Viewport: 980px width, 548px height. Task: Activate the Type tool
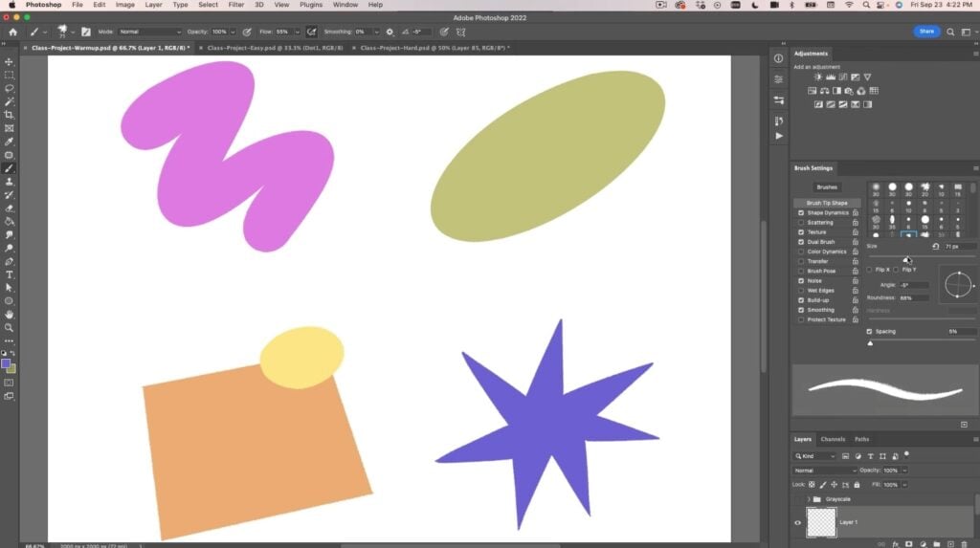[x=10, y=274]
